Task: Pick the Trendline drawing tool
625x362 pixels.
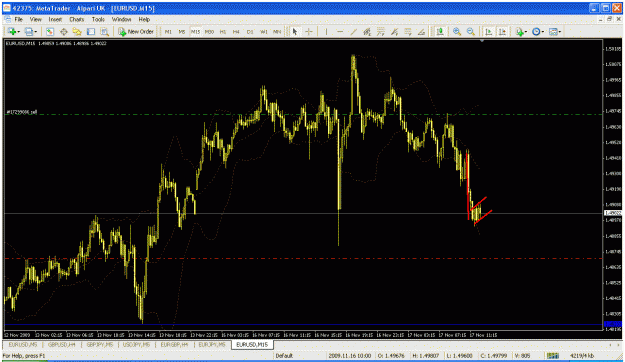Action: point(354,31)
